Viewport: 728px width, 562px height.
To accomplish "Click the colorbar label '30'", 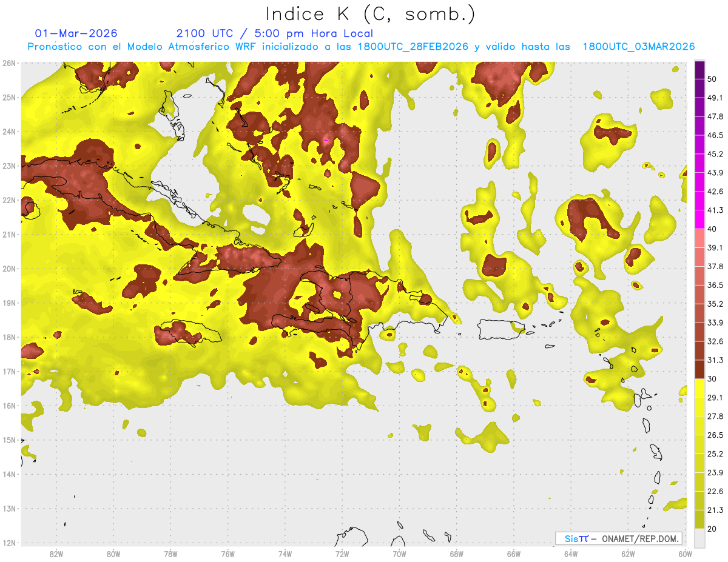I will pyautogui.click(x=713, y=379).
